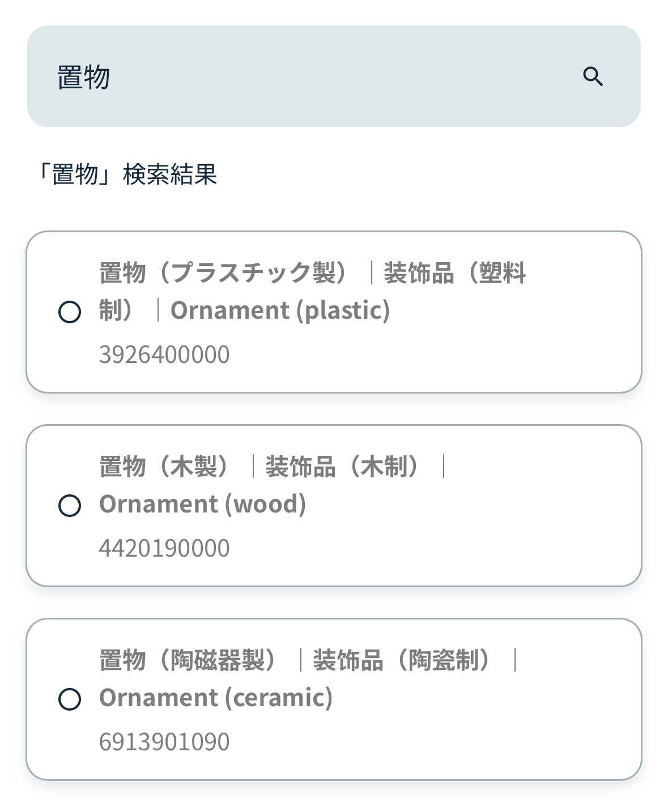This screenshot has width=668, height=812.
Task: Click the 「置物」検索結果 heading
Action: tap(126, 174)
